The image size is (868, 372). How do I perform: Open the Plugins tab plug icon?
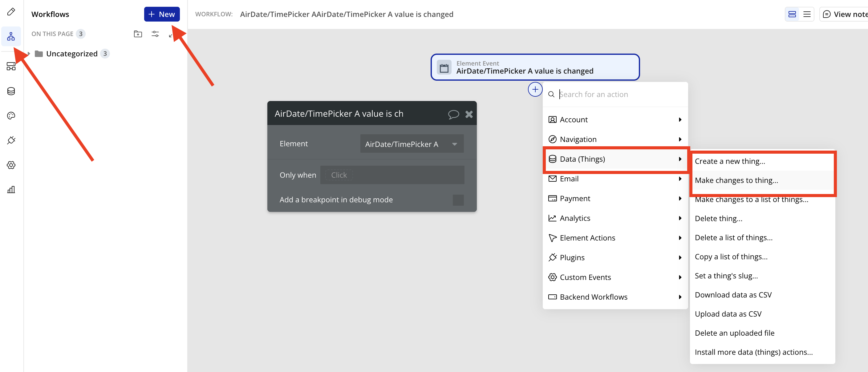[x=11, y=140]
